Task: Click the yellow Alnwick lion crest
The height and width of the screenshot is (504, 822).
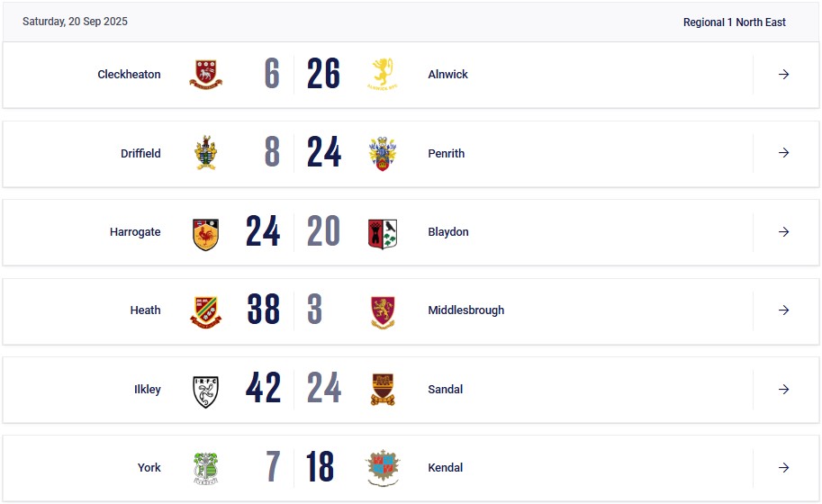Action: 382,75
